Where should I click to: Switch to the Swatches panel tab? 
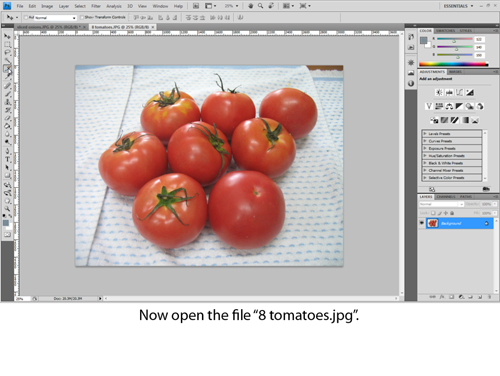[x=445, y=31]
